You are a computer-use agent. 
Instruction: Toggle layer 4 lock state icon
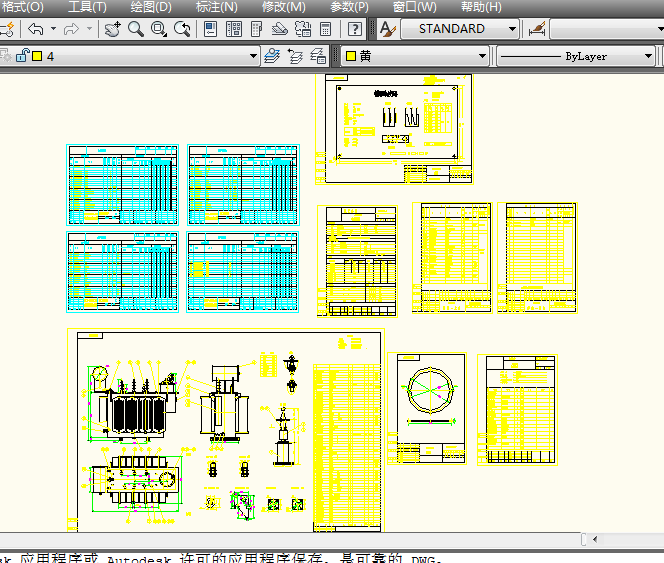pyautogui.click(x=22, y=55)
